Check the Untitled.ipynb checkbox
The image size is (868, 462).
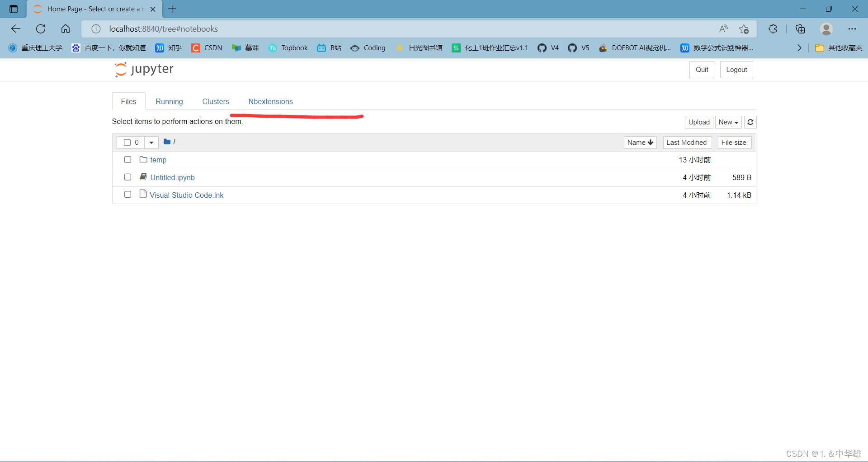coord(127,177)
